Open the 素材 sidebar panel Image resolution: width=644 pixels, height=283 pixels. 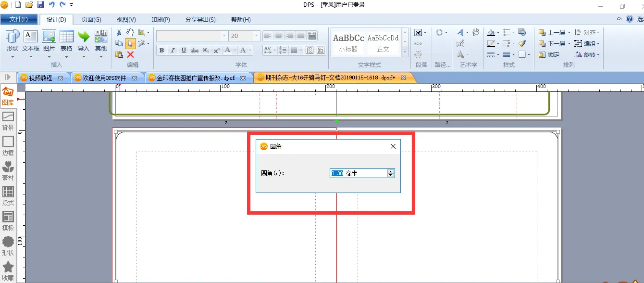tap(8, 171)
